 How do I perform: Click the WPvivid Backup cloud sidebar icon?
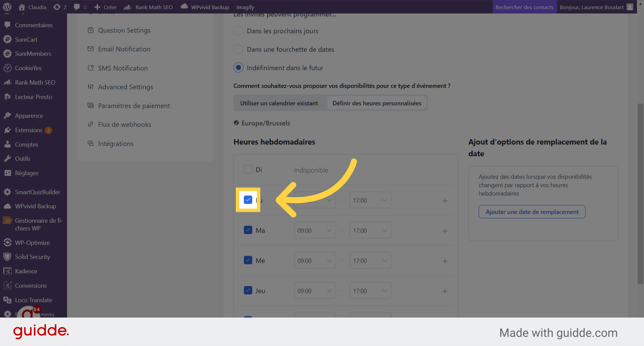(x=7, y=206)
